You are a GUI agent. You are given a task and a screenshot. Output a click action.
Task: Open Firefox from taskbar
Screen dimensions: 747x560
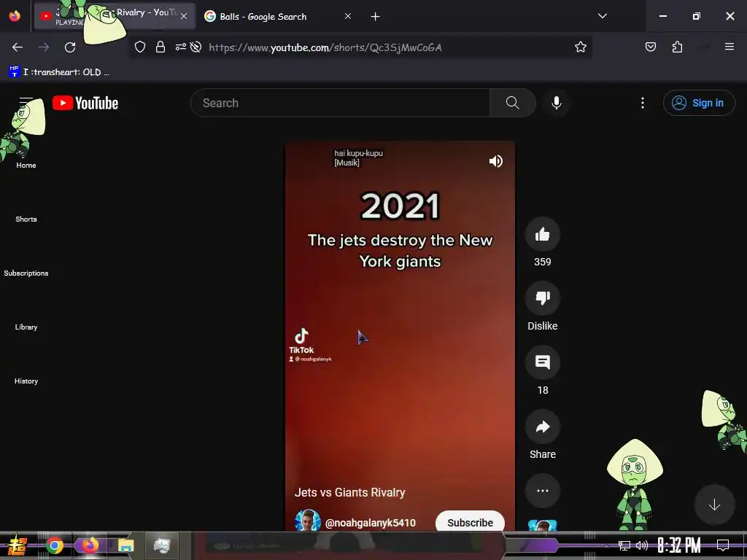point(90,545)
